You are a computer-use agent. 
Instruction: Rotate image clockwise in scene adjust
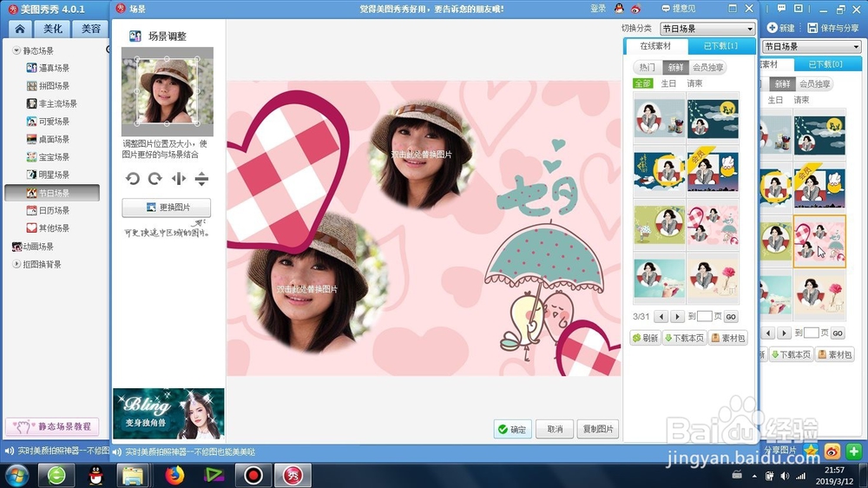(155, 178)
